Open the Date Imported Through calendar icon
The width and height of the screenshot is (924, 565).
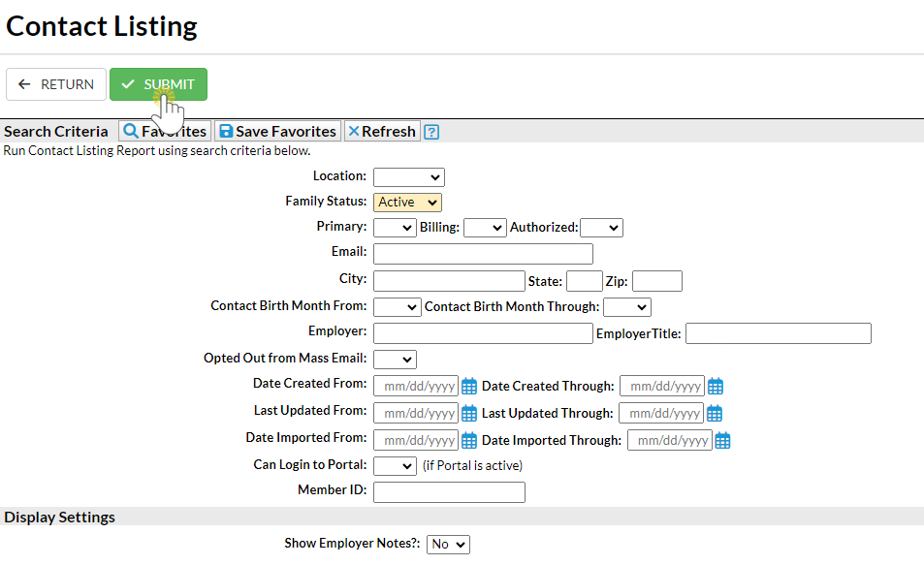point(722,441)
